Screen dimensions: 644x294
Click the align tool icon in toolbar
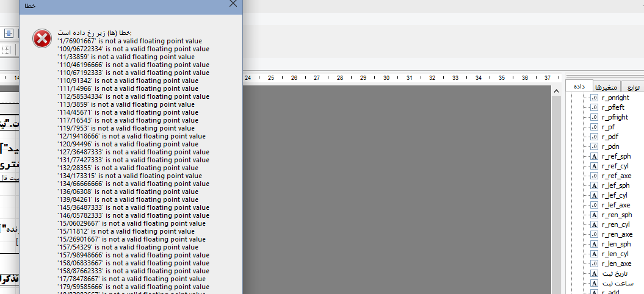[x=9, y=33]
